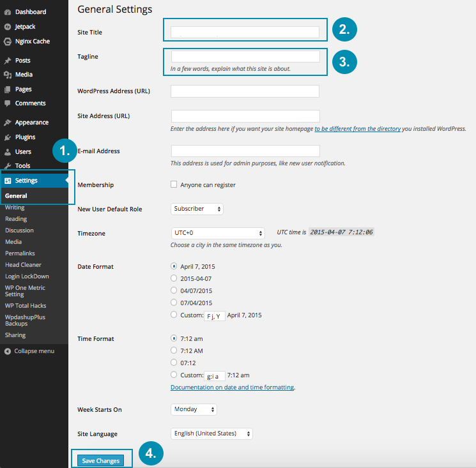Open the Discussion settings submenu
This screenshot has width=476, height=468.
(x=19, y=230)
